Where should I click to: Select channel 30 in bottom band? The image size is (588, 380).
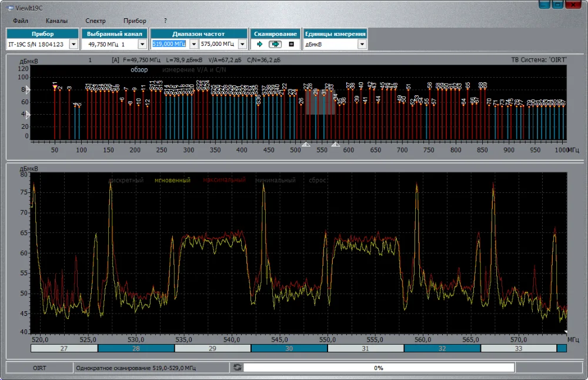click(x=289, y=348)
